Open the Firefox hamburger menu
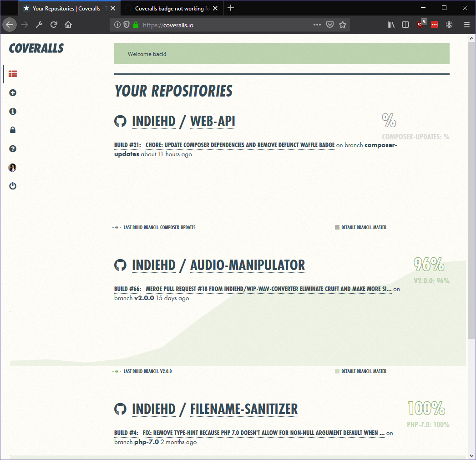The height and width of the screenshot is (460, 476). [467, 25]
